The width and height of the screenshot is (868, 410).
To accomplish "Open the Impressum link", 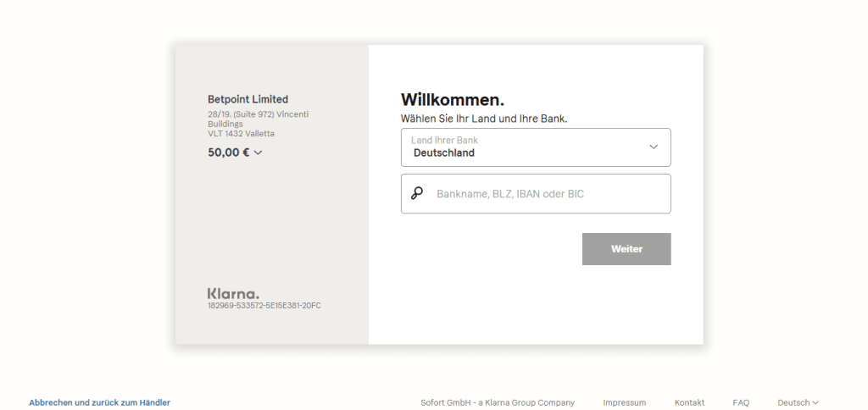I will 625,403.
